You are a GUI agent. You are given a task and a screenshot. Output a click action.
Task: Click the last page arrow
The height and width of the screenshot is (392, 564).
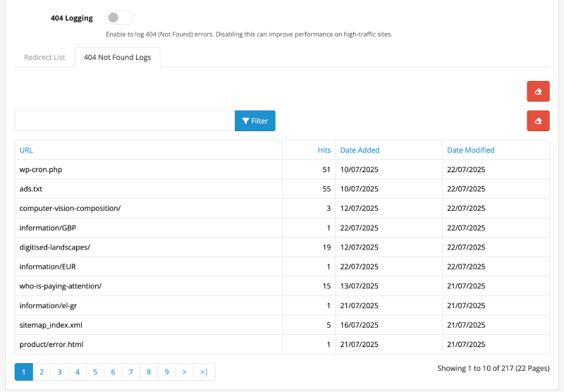[x=204, y=372]
